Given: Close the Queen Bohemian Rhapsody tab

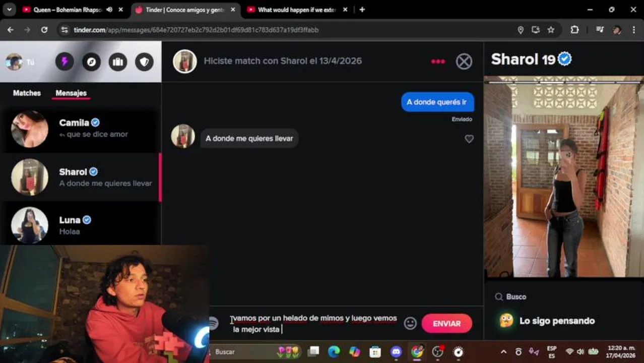Looking at the screenshot, I should click(120, 10).
